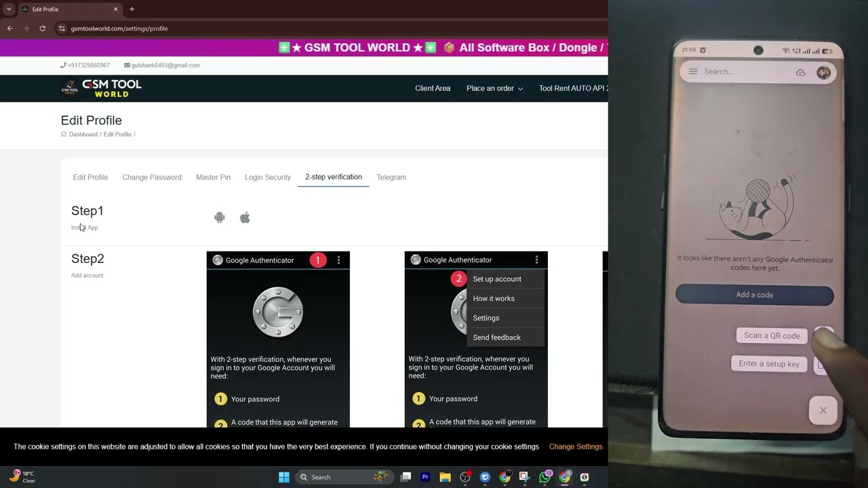Click the GSM Tool World logo

(x=101, y=88)
